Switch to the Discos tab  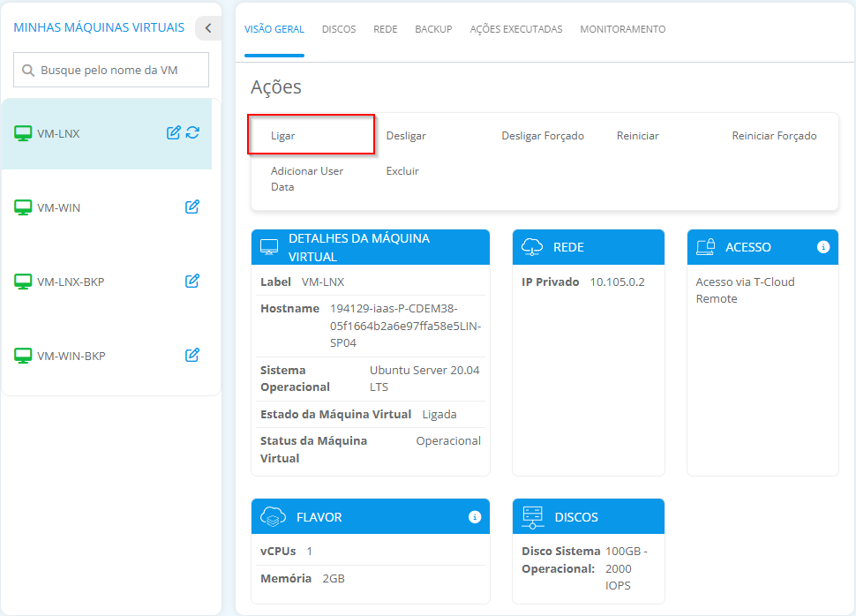(x=339, y=29)
